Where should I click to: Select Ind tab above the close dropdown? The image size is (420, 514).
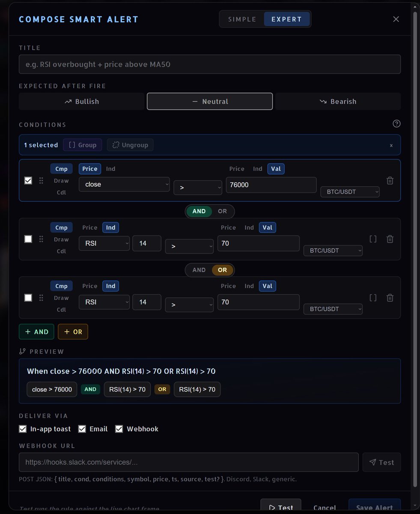click(x=110, y=169)
